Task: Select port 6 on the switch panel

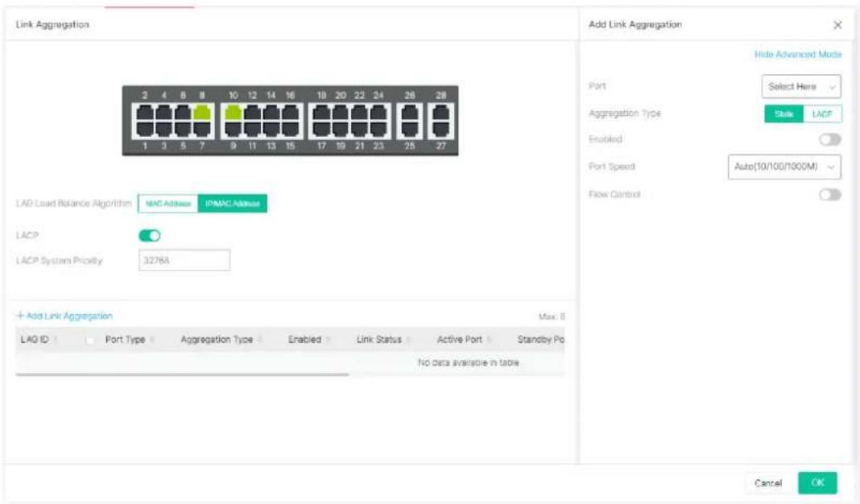Action: [183, 113]
